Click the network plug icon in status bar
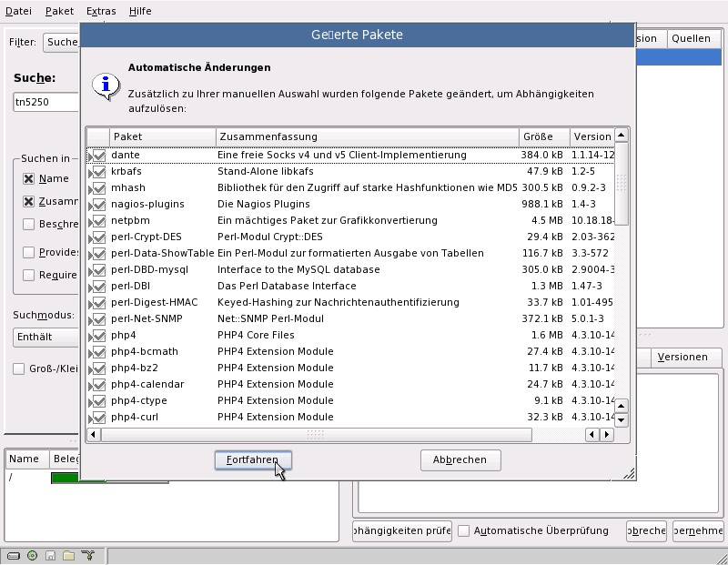728x565 pixels. point(87,555)
